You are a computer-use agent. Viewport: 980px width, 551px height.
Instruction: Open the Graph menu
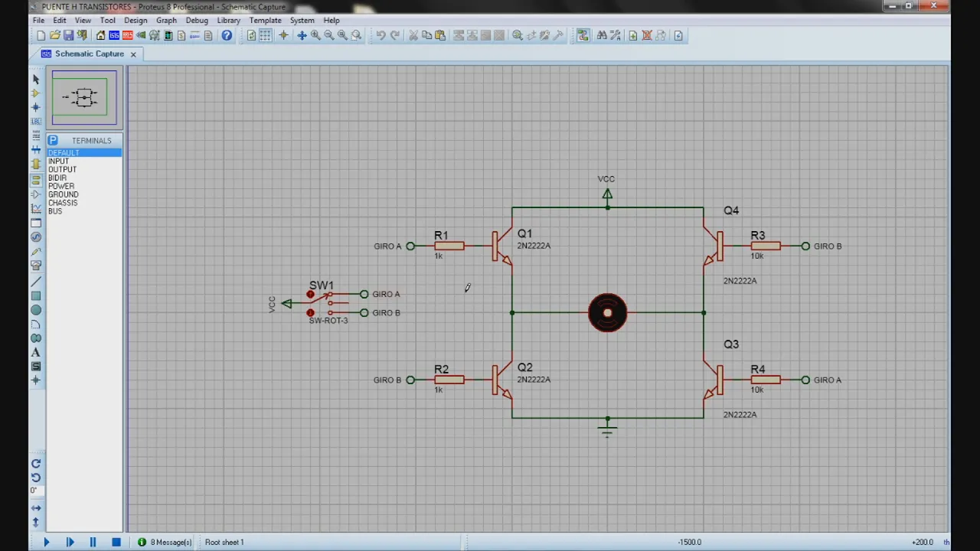[166, 20]
